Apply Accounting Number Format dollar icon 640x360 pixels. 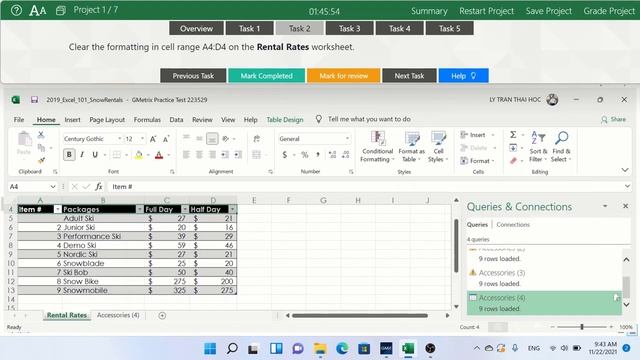pos(284,155)
